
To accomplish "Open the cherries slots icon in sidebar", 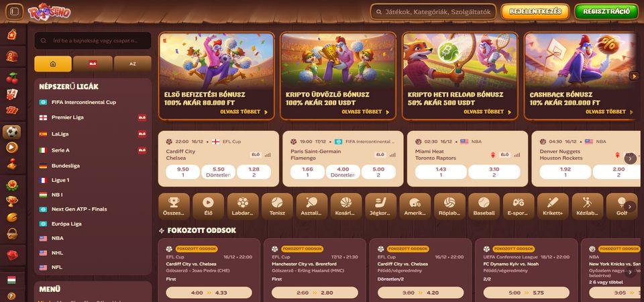I will click(12, 78).
